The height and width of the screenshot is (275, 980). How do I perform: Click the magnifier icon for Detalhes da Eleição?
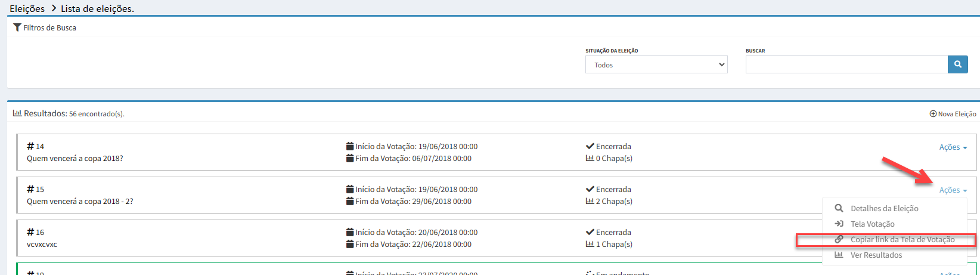click(839, 208)
